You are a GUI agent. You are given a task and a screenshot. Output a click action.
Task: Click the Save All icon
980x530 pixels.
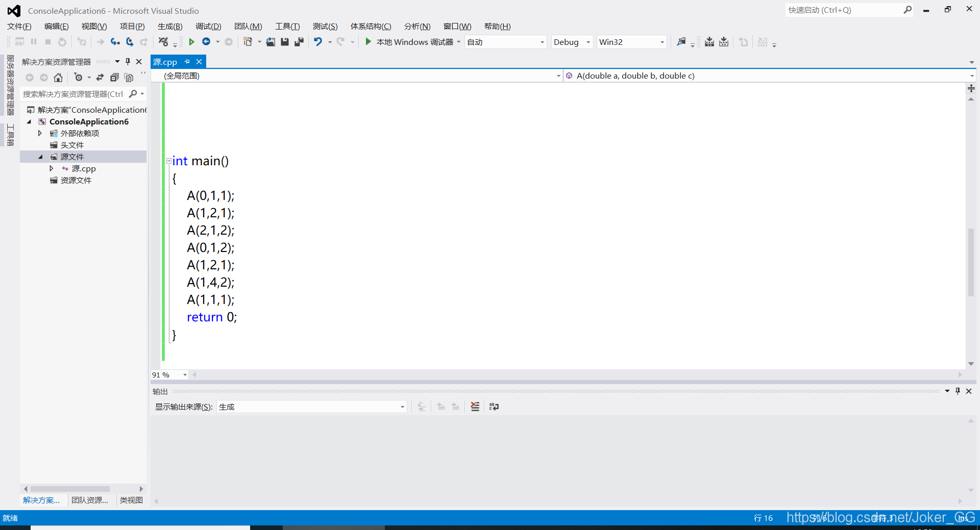299,42
